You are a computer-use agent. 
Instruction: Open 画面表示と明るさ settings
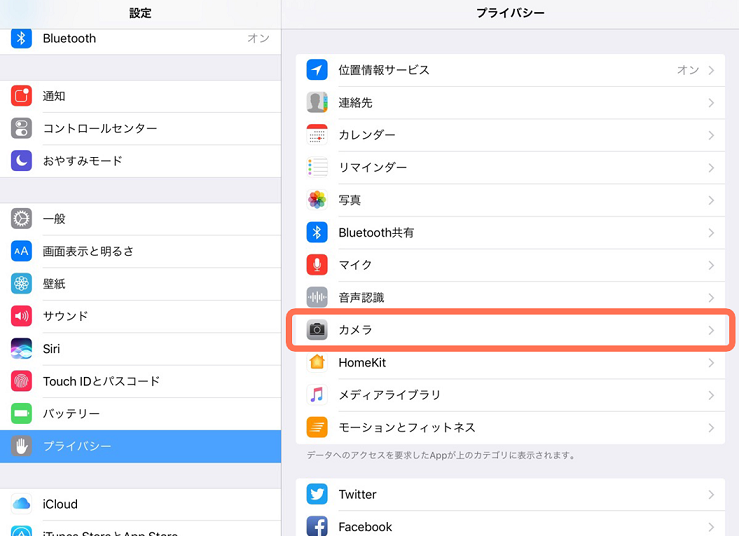coord(140,251)
